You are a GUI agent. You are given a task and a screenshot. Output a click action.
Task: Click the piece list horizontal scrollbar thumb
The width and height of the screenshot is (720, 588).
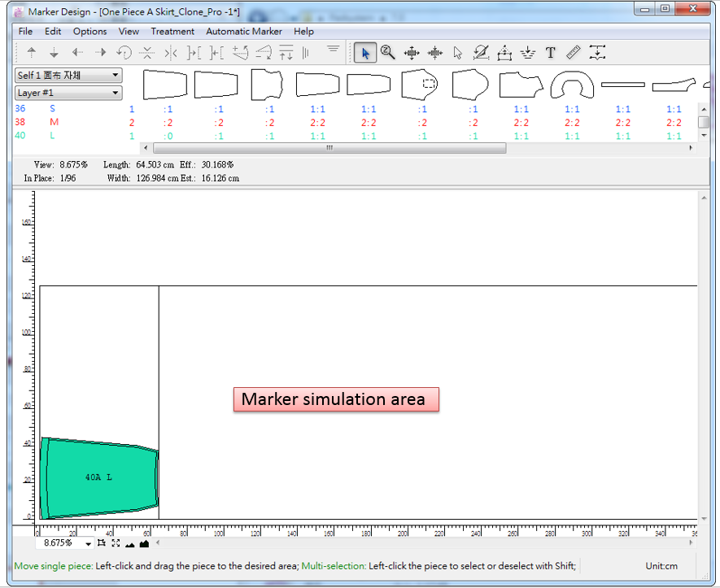pos(329,148)
